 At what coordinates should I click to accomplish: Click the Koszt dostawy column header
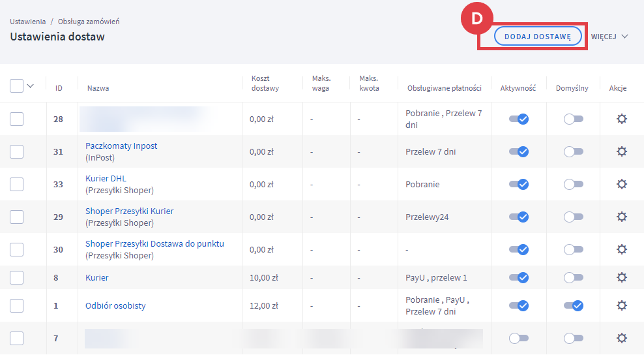pos(265,83)
